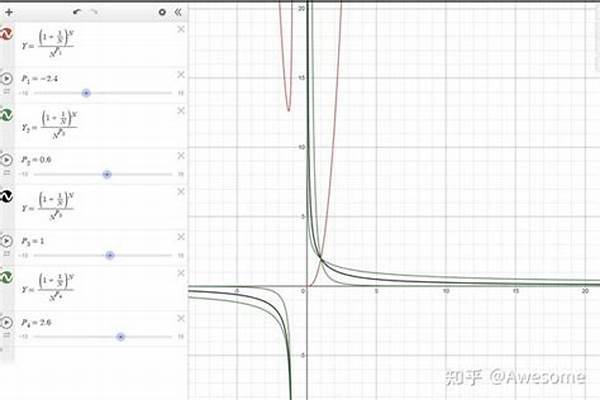Edit the P2 slider lower limit
Image resolution: width=600 pixels, height=400 pixels.
[23, 174]
